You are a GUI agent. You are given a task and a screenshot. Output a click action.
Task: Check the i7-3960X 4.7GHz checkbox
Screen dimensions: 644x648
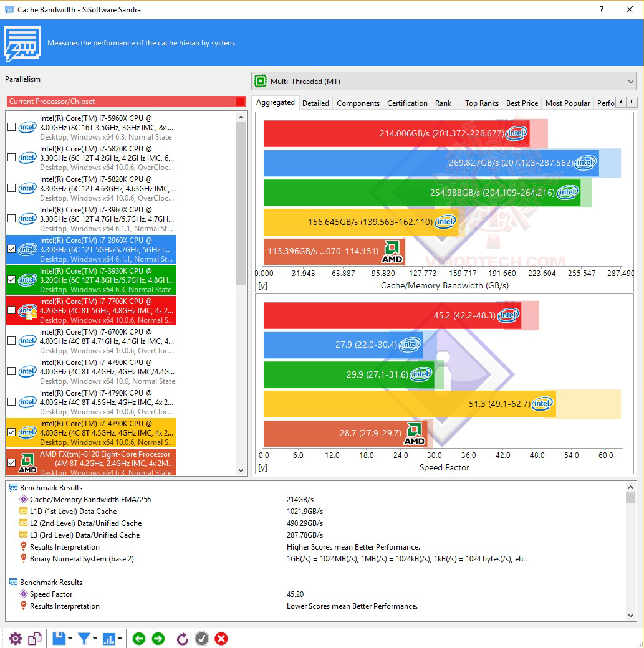[12, 219]
